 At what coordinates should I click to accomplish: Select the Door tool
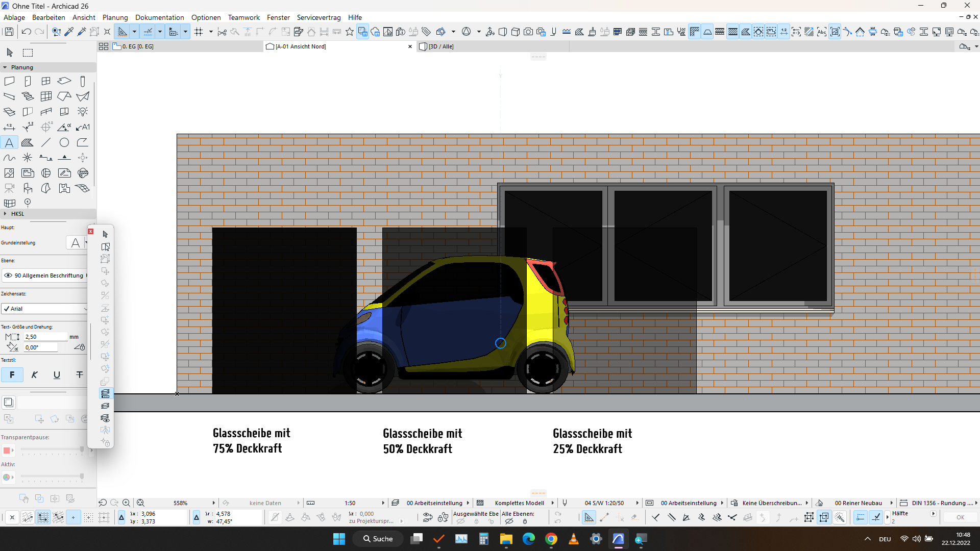click(x=28, y=81)
